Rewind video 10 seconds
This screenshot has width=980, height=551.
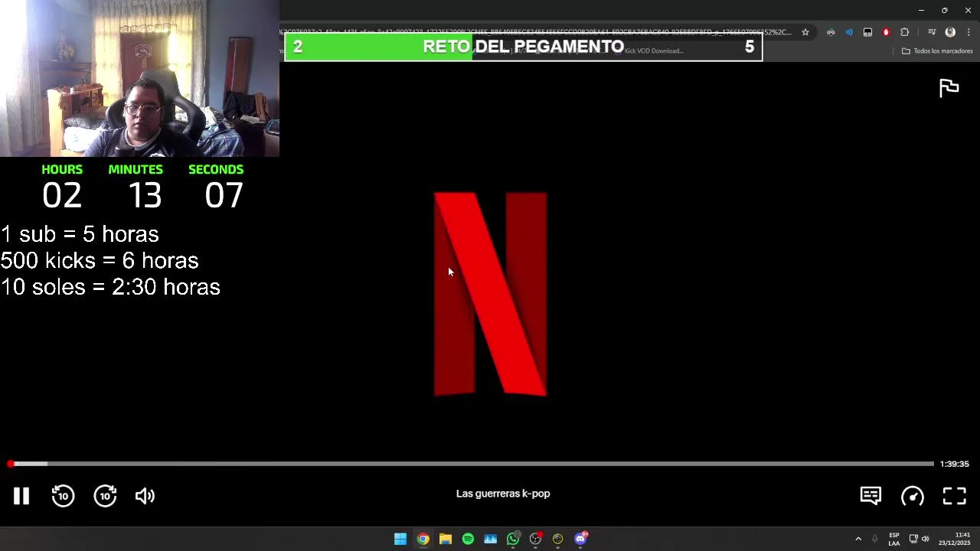(x=63, y=496)
